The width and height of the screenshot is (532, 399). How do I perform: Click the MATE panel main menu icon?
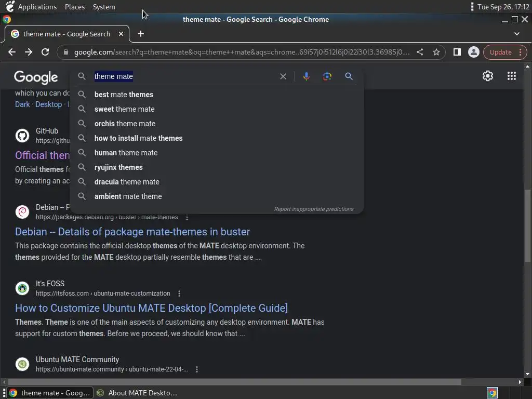point(10,6)
